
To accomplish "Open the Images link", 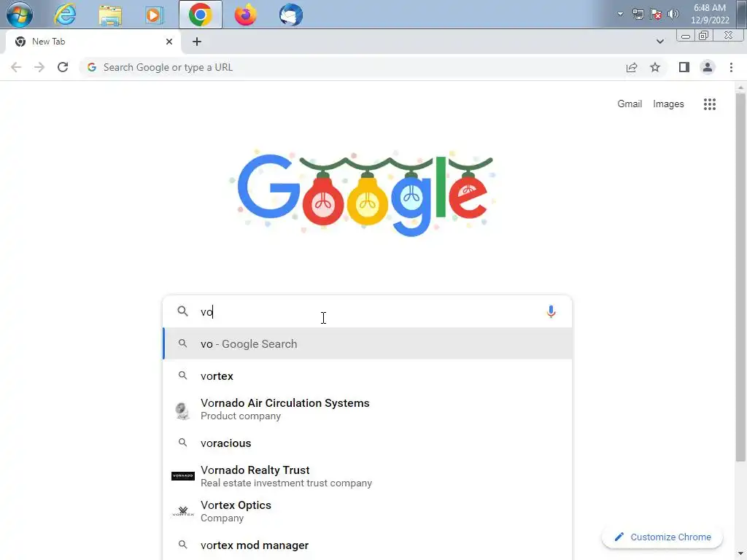I will (x=668, y=104).
